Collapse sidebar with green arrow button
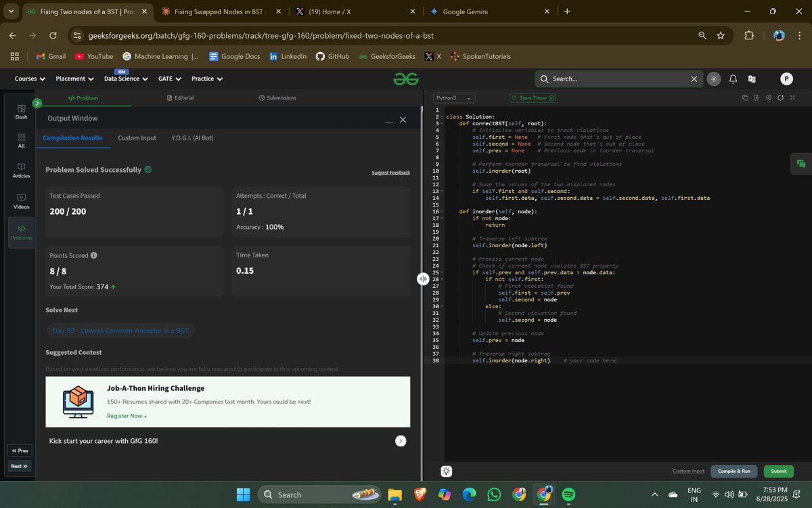The height and width of the screenshot is (508, 812). point(37,103)
